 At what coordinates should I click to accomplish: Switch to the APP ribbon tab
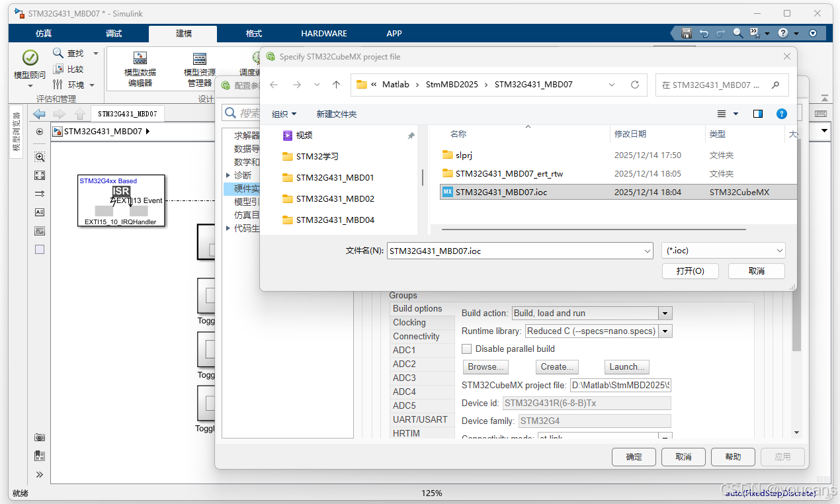pyautogui.click(x=394, y=33)
